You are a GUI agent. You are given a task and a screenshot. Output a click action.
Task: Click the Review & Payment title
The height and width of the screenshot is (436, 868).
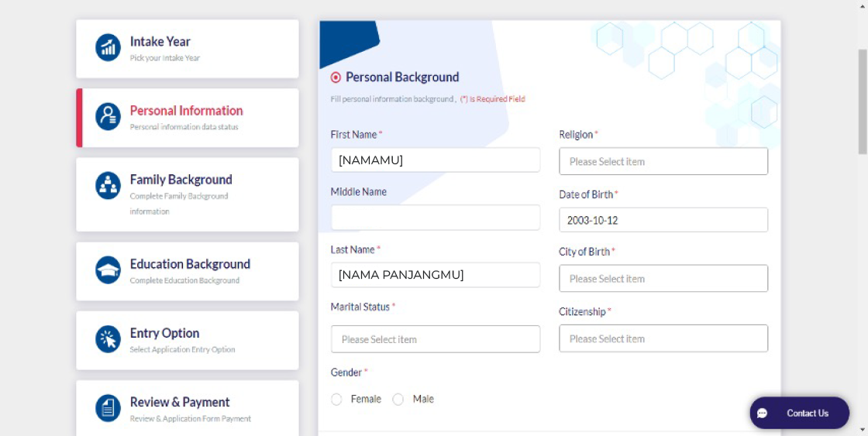pyautogui.click(x=180, y=402)
